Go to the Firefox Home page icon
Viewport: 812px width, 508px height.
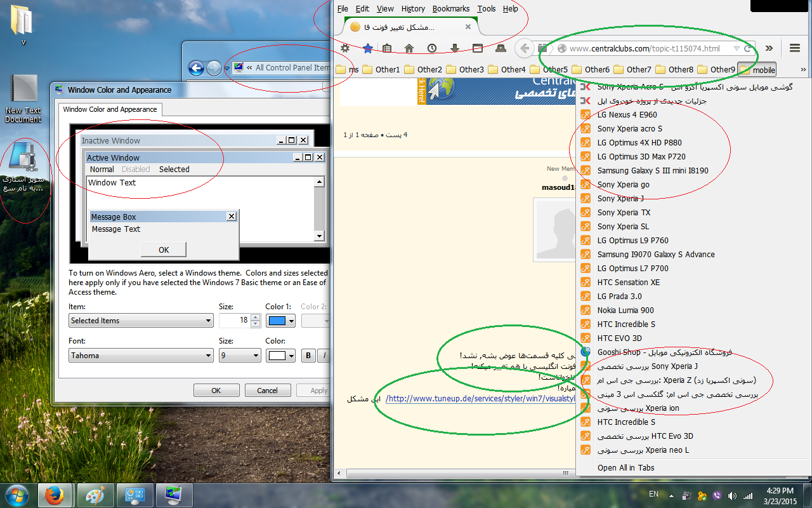click(x=409, y=48)
